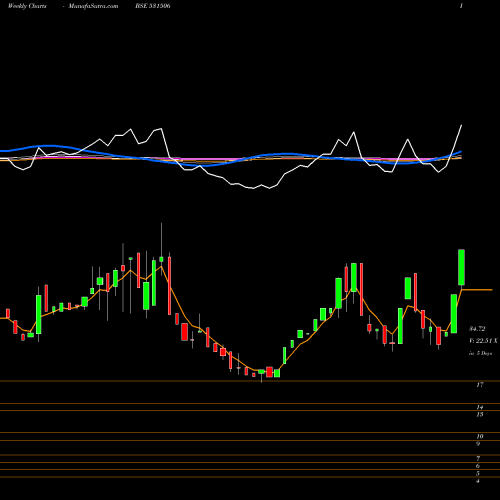This screenshot has width=500, height=500.
Task: Click the price level label '9'
Action: [x=478, y=444]
